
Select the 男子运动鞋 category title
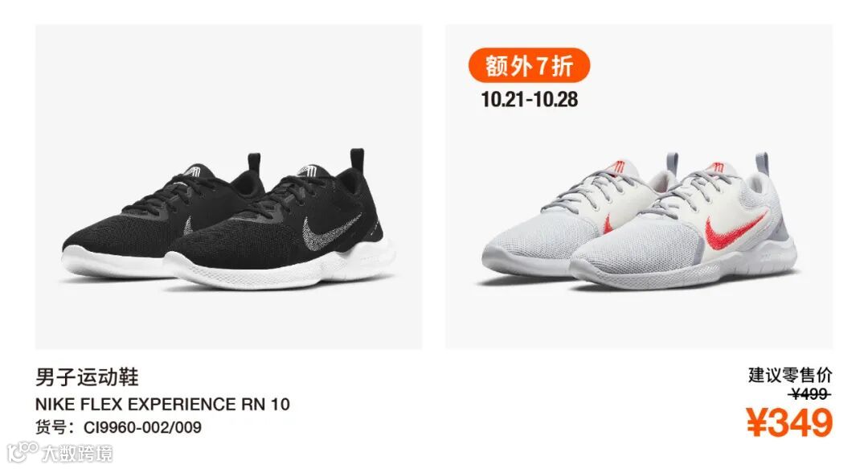click(87, 377)
